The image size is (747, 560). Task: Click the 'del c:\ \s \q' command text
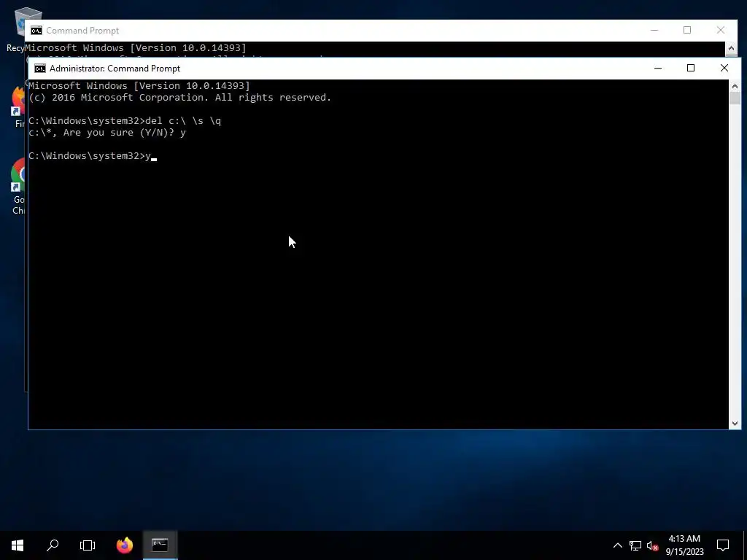(183, 121)
